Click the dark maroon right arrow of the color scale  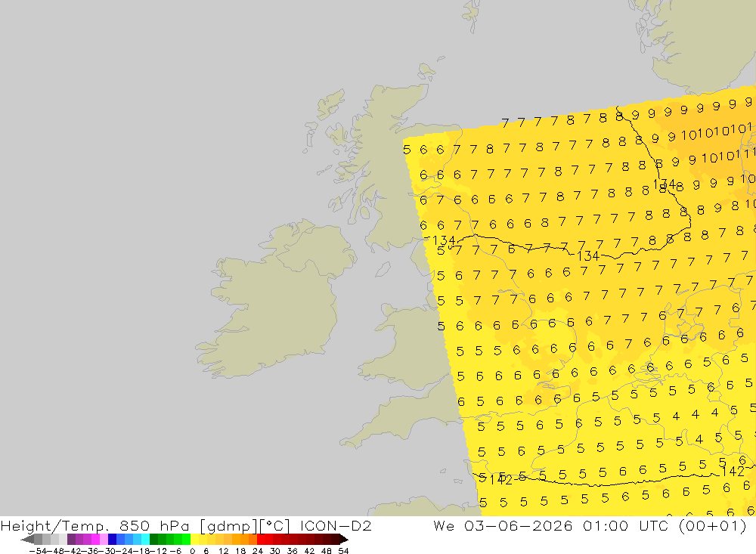coord(344,540)
